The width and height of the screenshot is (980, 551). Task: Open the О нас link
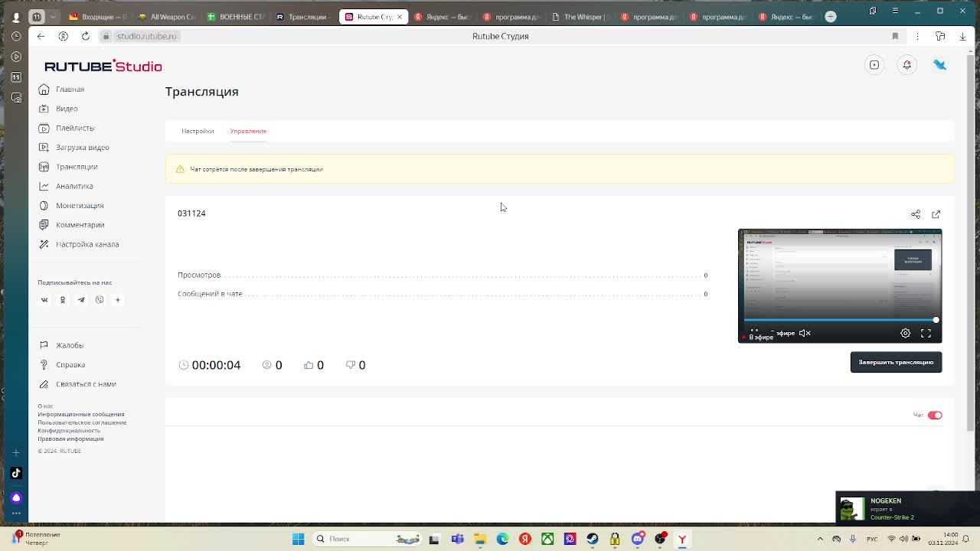click(45, 406)
